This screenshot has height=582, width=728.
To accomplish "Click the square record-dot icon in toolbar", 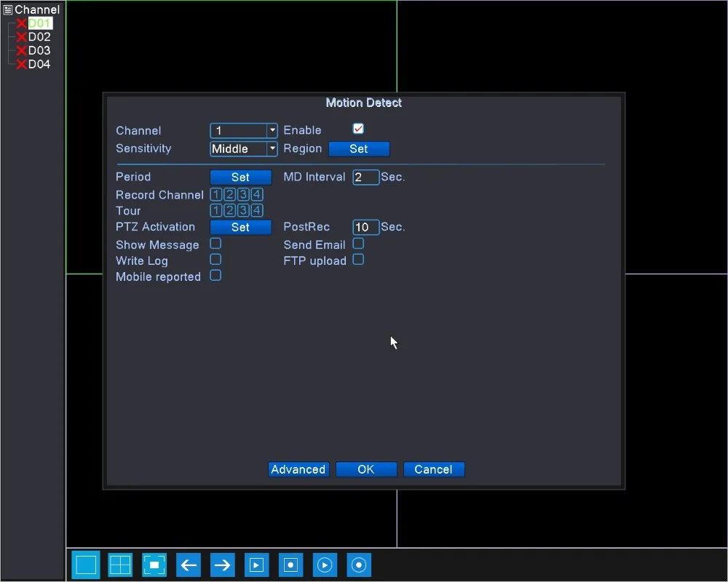I will 290,565.
